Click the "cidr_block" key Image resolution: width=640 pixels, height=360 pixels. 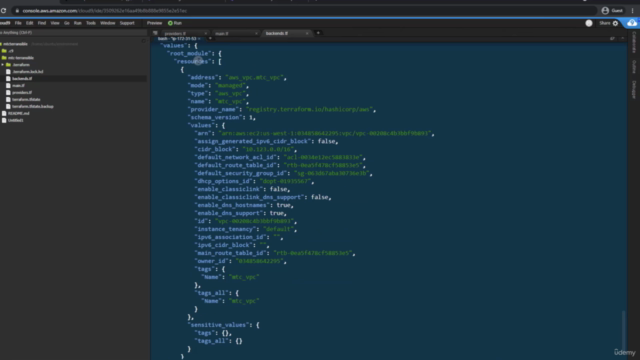coord(216,149)
